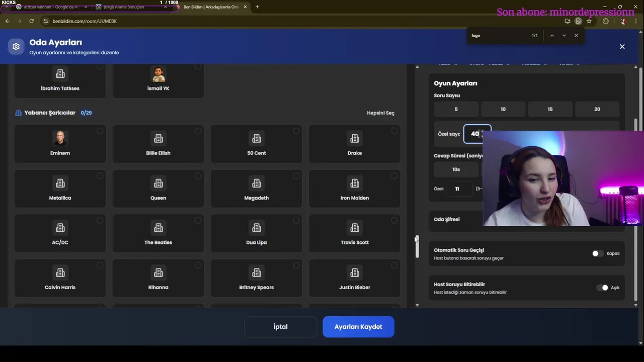Click the gear icon beside Oda Ayarları
Screen dimensions: 644x362
pyautogui.click(x=16, y=47)
